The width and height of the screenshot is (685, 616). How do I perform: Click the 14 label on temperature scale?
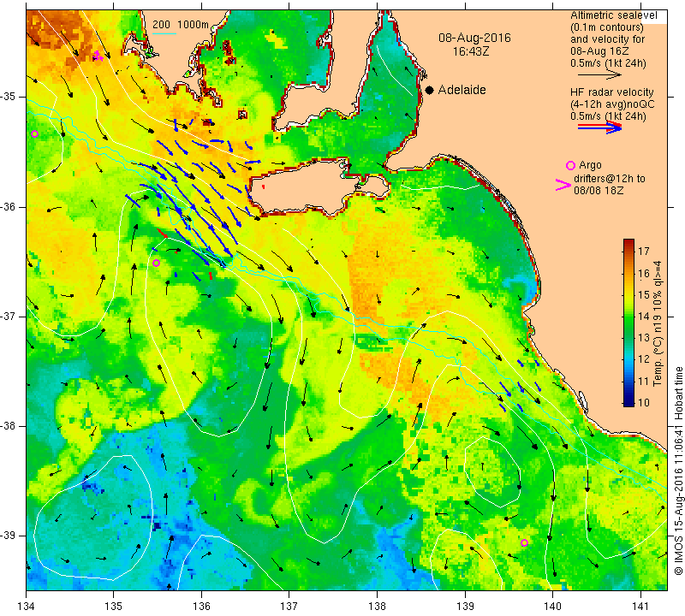click(644, 316)
